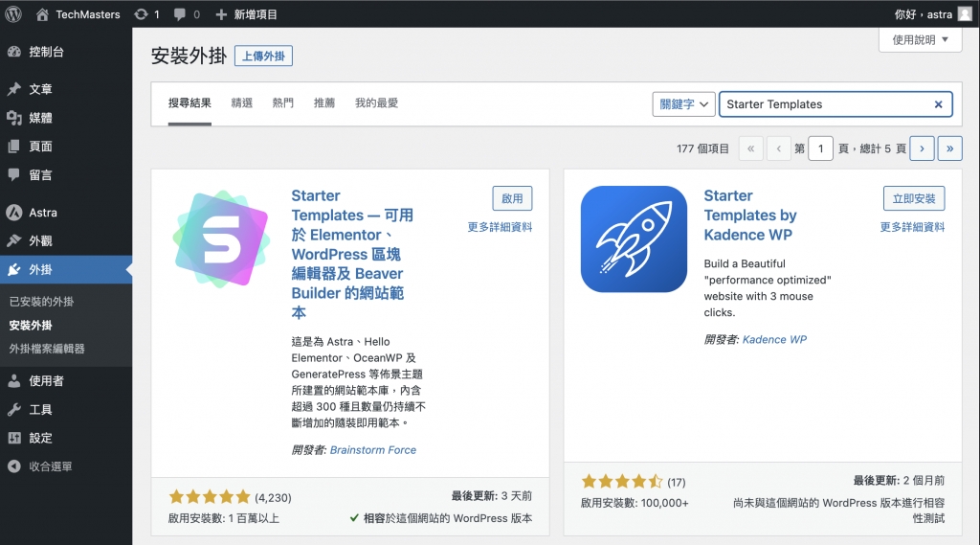Click 你好，astra account greeting
The image size is (980, 545).
pyautogui.click(x=924, y=14)
